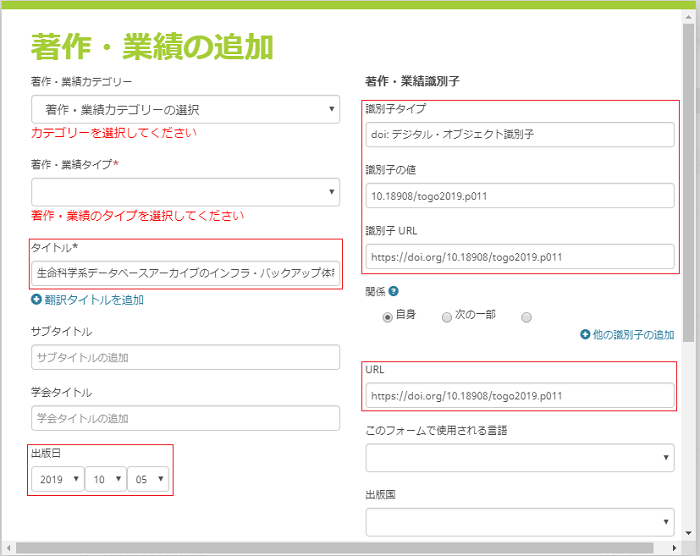This screenshot has height=556, width=700.
Task: Click the 識別子の値 field
Action: (x=519, y=196)
